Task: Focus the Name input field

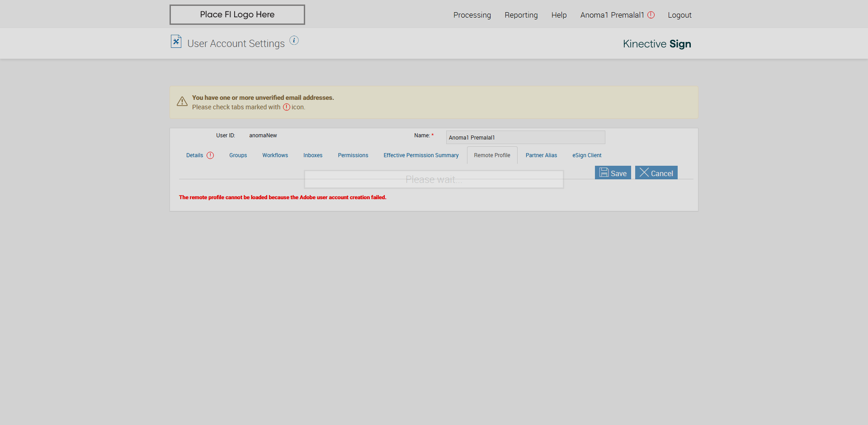Action: click(x=525, y=137)
